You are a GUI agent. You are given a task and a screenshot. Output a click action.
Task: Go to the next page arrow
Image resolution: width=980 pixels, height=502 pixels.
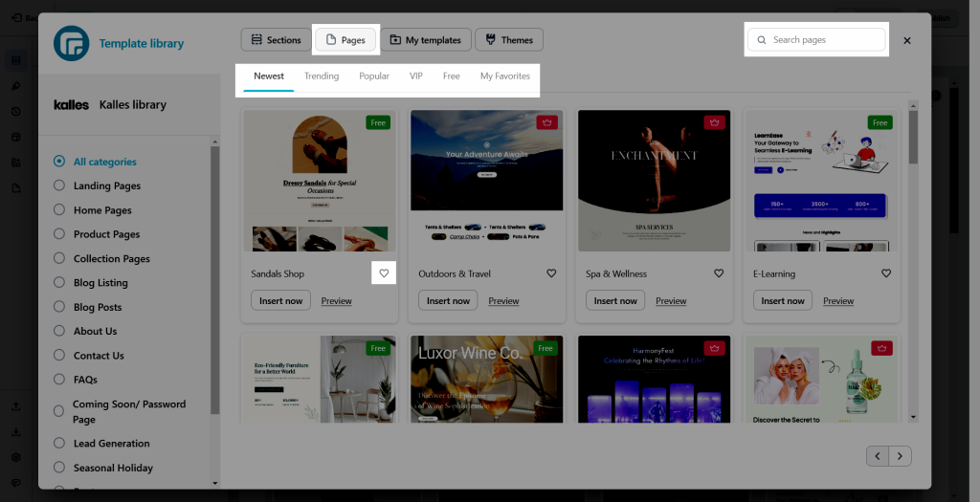coord(900,456)
